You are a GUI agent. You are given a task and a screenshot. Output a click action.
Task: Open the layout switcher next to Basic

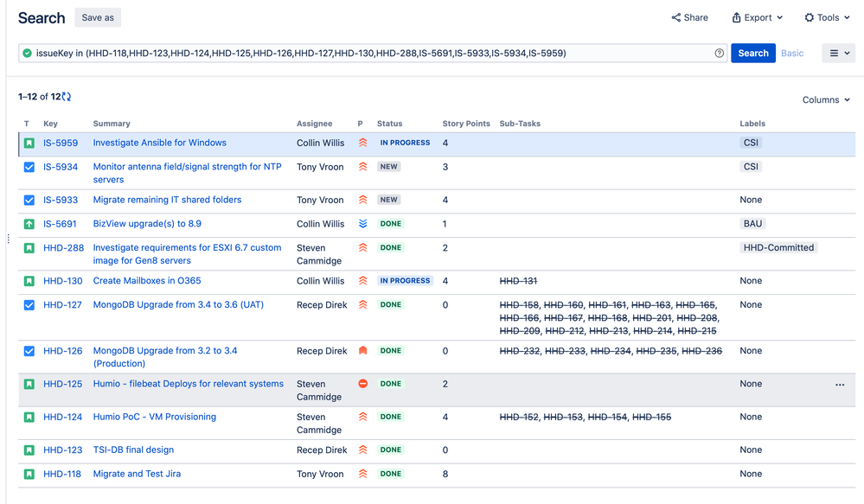click(x=837, y=53)
